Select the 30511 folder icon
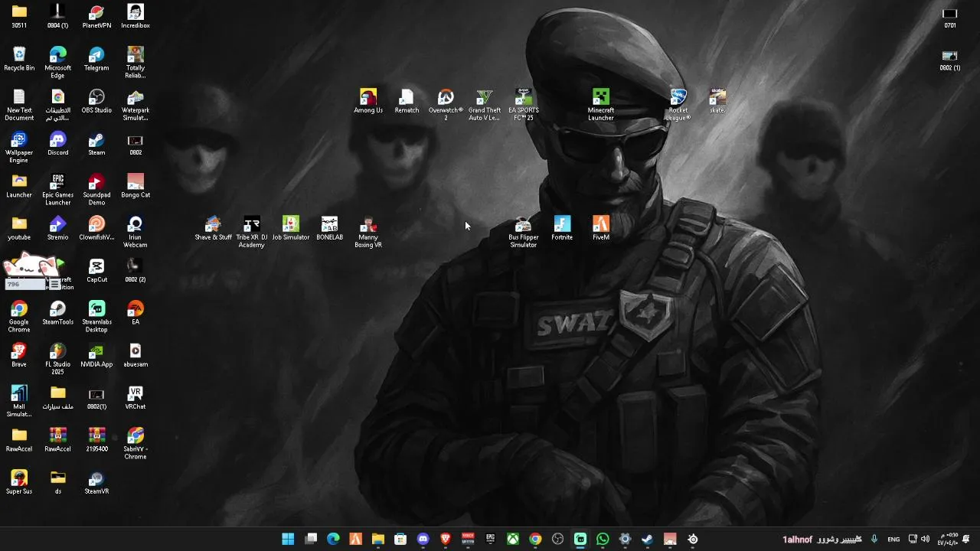 (19, 16)
